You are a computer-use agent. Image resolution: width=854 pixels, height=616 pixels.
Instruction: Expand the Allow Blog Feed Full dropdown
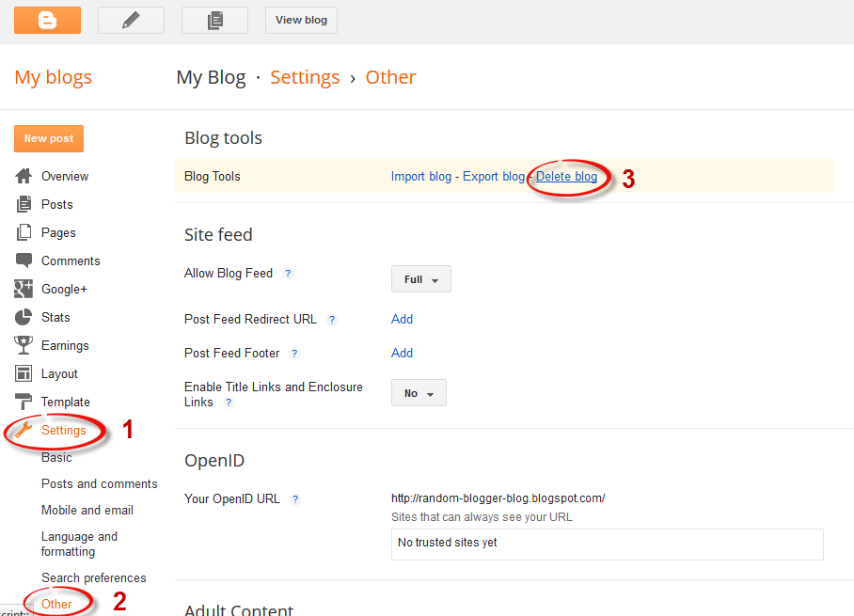coord(421,279)
